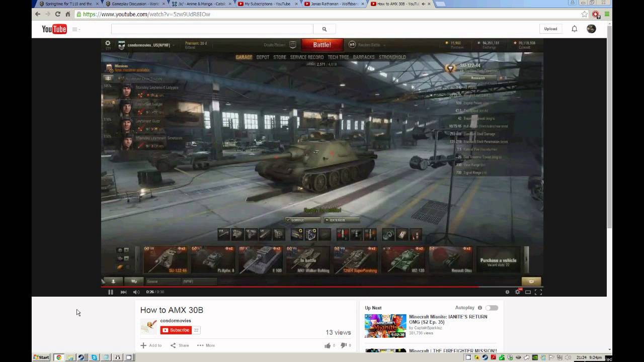Open the condormovies channel link
Screen dimensions: 644x362
(x=176, y=321)
